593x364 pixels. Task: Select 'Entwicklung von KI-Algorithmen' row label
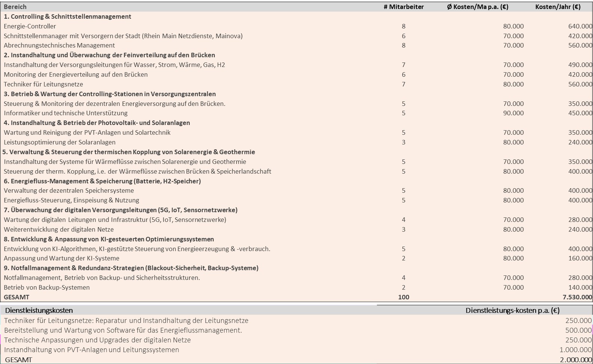(137, 249)
